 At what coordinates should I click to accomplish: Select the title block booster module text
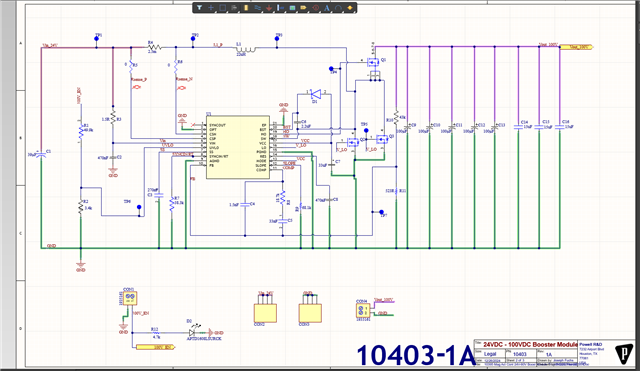530,344
